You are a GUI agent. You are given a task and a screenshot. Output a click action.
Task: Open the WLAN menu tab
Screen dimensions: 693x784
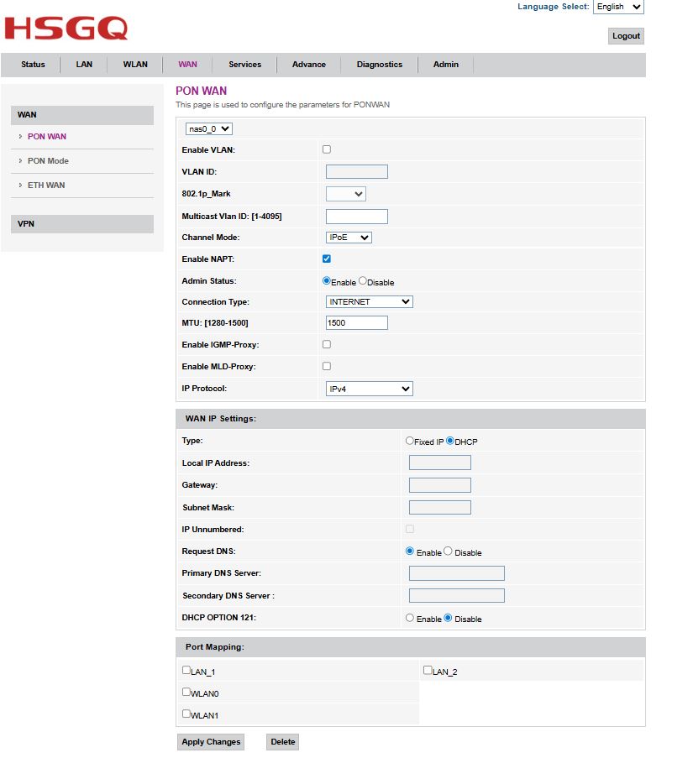(x=135, y=65)
